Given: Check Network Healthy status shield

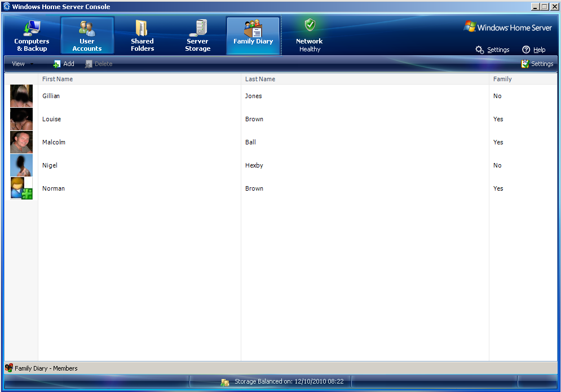Looking at the screenshot, I should (310, 25).
